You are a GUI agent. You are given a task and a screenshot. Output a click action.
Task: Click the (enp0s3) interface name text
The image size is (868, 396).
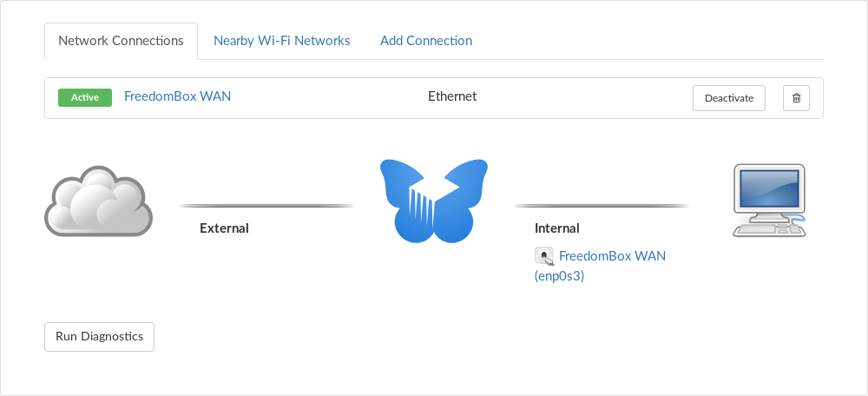pos(559,277)
